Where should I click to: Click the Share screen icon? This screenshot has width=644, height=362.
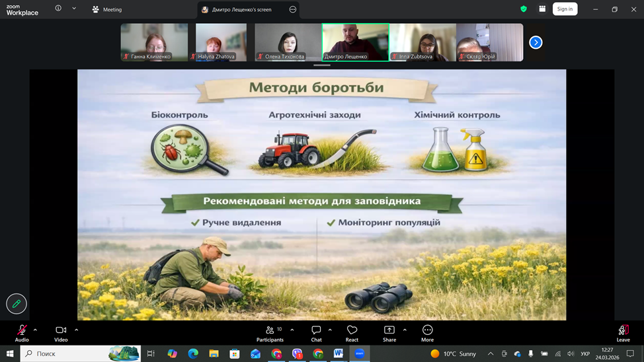click(x=389, y=332)
